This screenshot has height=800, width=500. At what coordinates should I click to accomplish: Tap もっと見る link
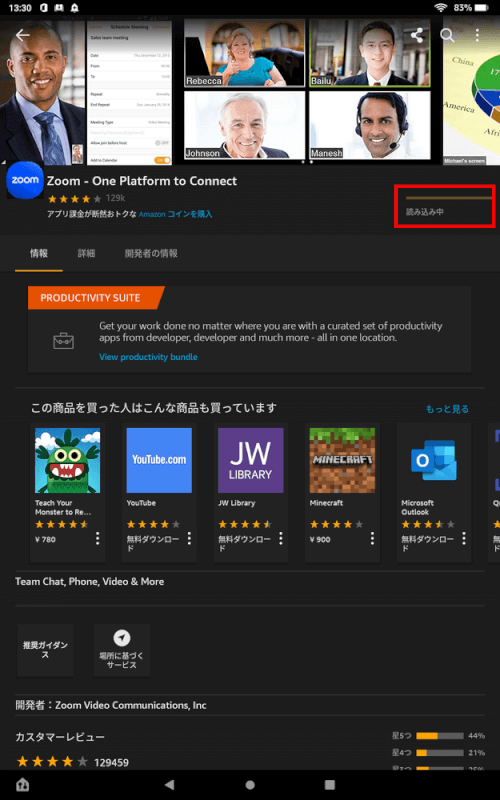(447, 409)
